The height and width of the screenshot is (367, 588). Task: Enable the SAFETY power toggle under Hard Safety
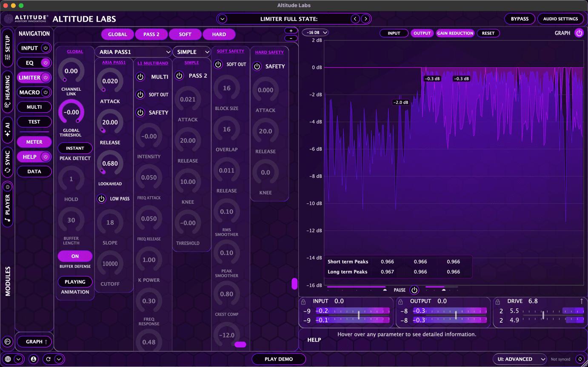click(256, 66)
